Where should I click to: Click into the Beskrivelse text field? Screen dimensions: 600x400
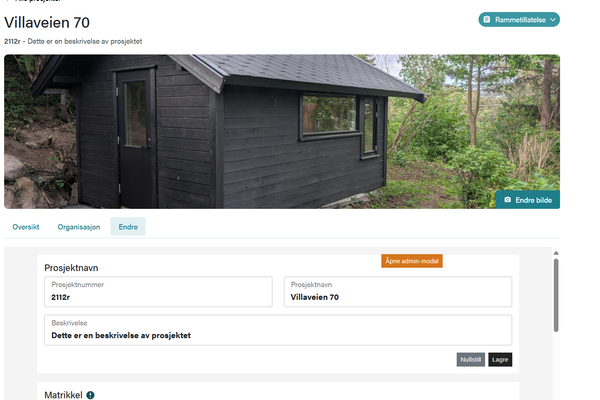click(x=278, y=330)
